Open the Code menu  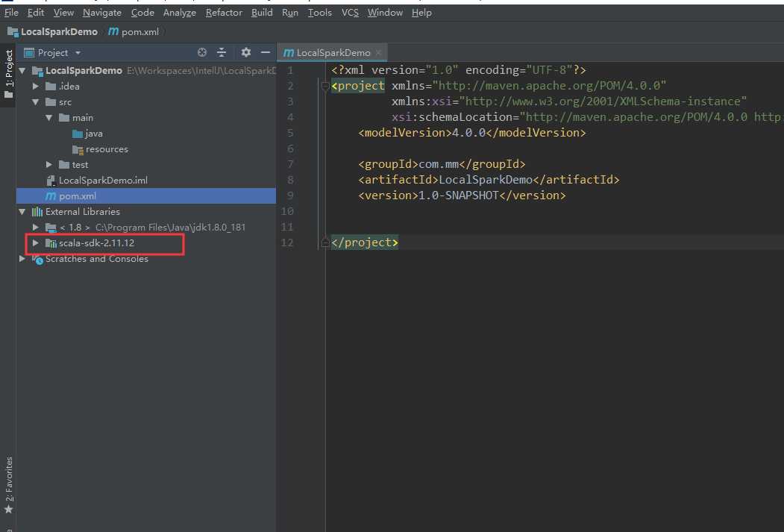[142, 13]
